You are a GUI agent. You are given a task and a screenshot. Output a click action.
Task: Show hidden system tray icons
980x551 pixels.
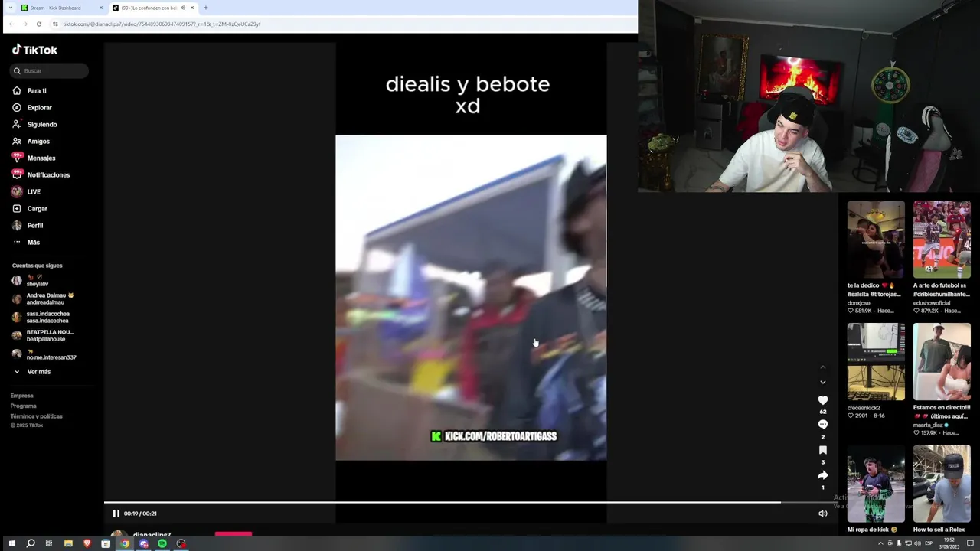tap(880, 543)
